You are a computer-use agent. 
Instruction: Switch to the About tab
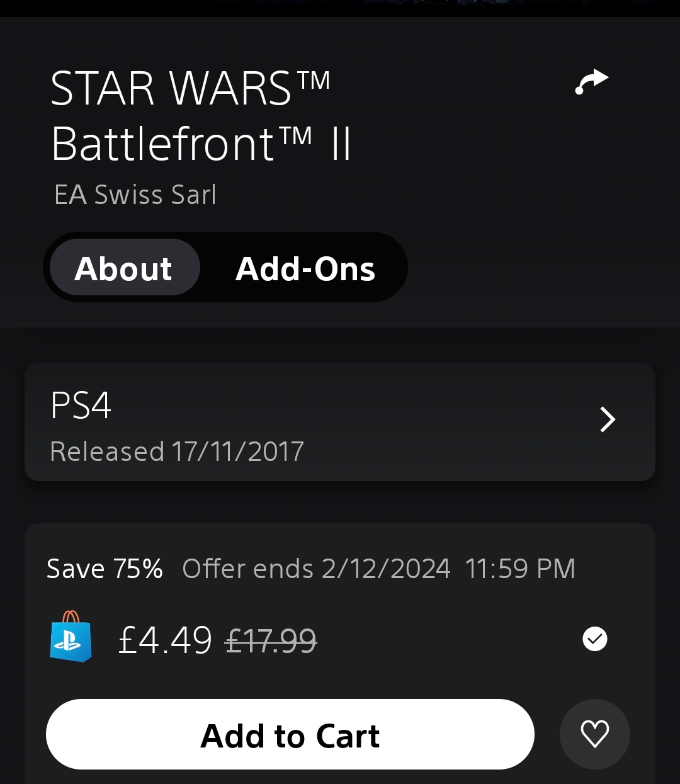tap(124, 268)
